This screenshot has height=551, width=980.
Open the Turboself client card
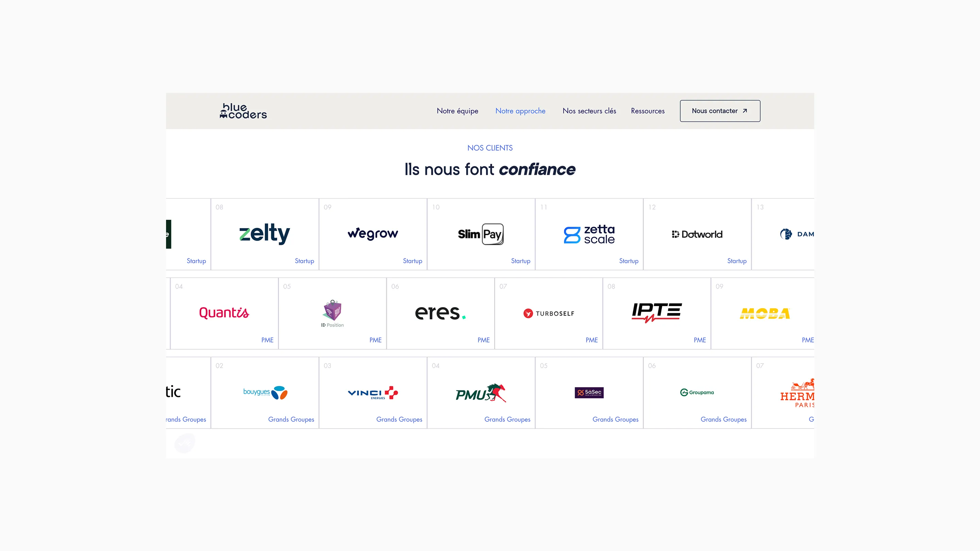click(x=548, y=313)
